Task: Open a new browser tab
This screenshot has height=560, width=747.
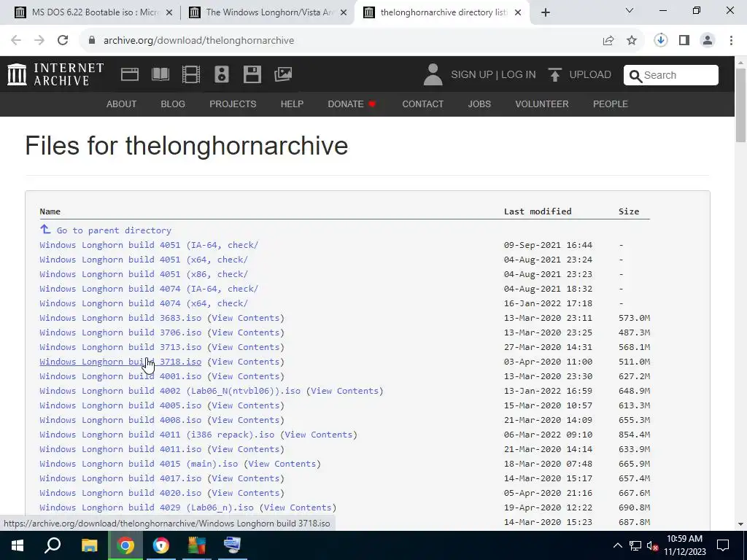Action: tap(546, 12)
